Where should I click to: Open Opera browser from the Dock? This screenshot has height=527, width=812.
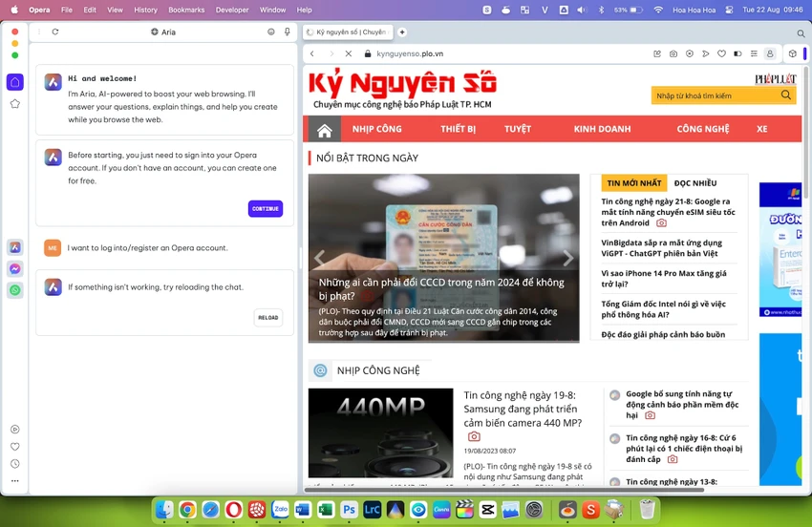(x=233, y=510)
